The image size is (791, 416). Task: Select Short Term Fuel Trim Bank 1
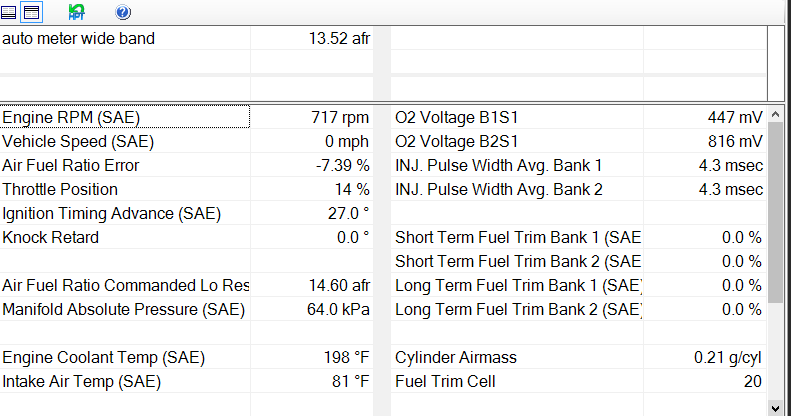[x=517, y=237]
